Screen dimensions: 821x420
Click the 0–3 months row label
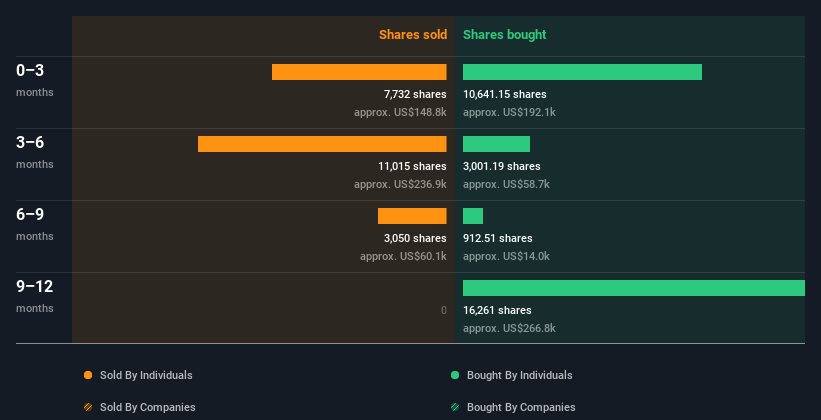[x=34, y=80]
